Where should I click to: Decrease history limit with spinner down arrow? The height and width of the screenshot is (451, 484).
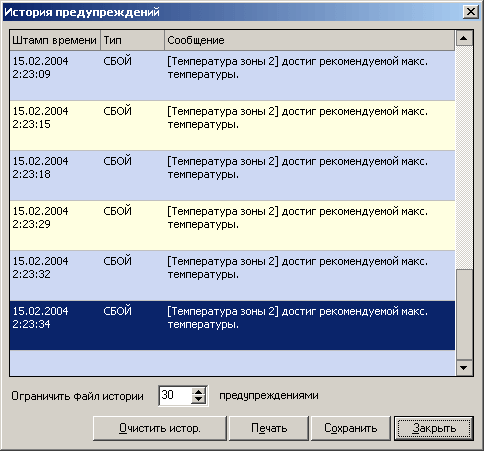tap(198, 400)
